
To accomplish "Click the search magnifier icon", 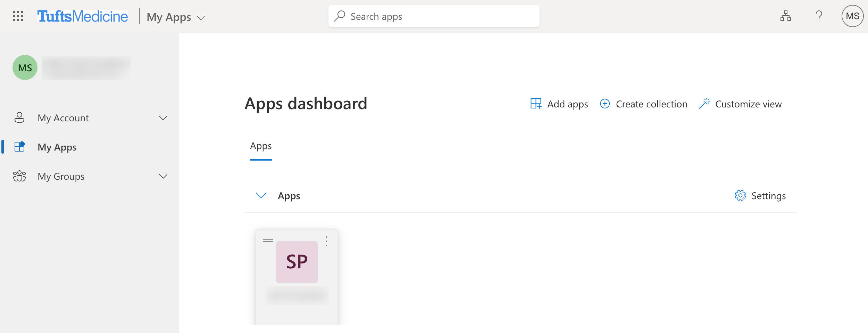I will [340, 16].
